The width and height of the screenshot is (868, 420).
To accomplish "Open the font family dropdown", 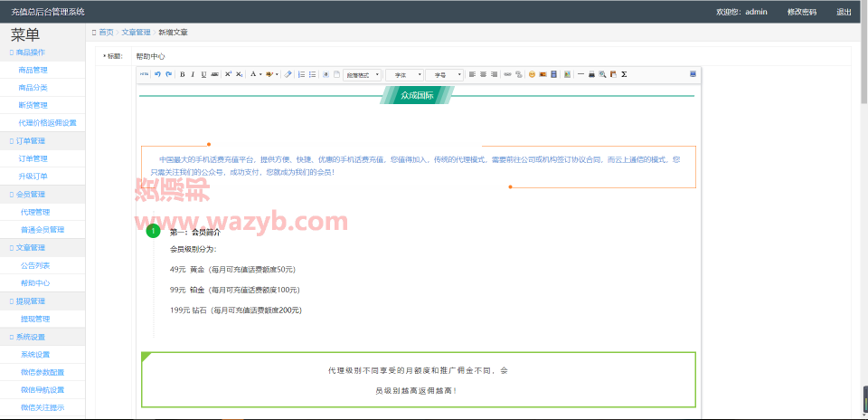I will point(405,74).
